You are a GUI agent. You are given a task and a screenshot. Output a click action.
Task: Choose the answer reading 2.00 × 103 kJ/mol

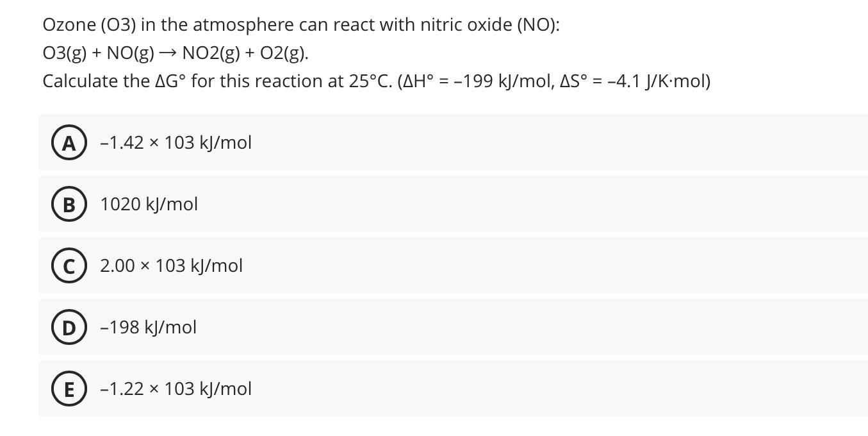pyautogui.click(x=170, y=265)
